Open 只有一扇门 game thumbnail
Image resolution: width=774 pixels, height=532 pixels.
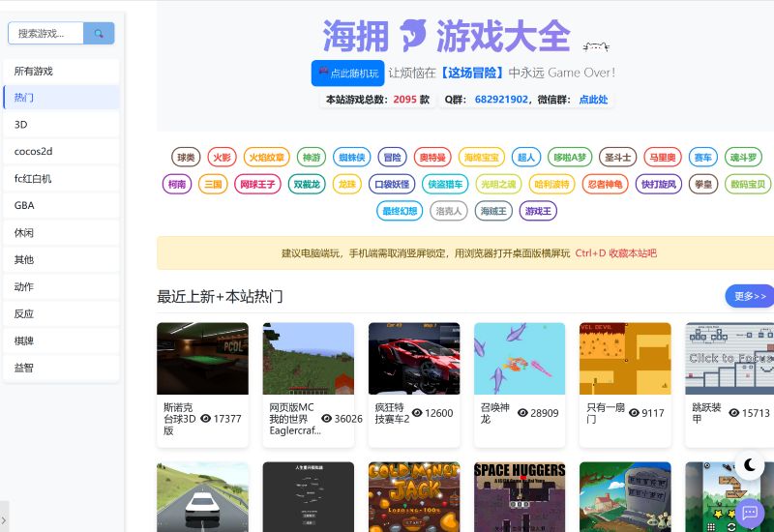click(625, 358)
